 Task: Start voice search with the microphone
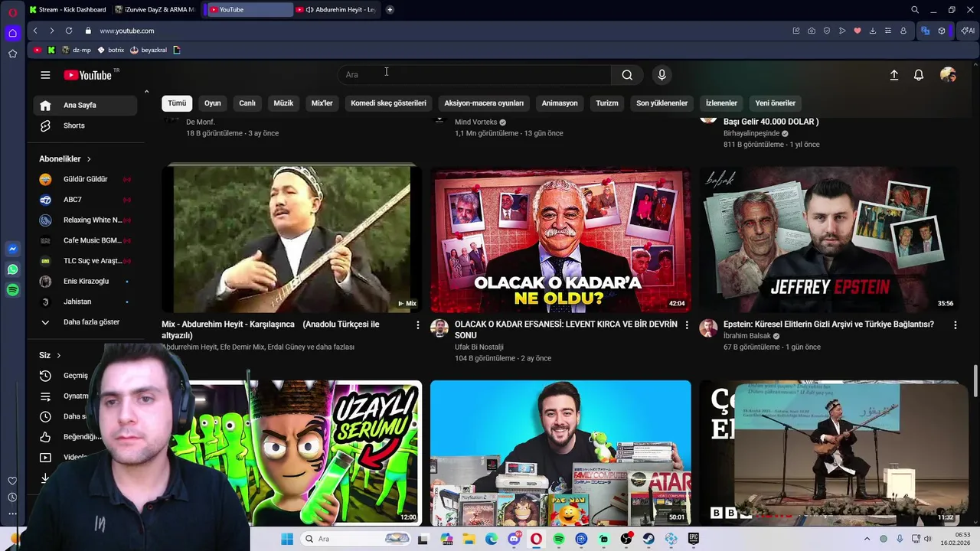662,75
